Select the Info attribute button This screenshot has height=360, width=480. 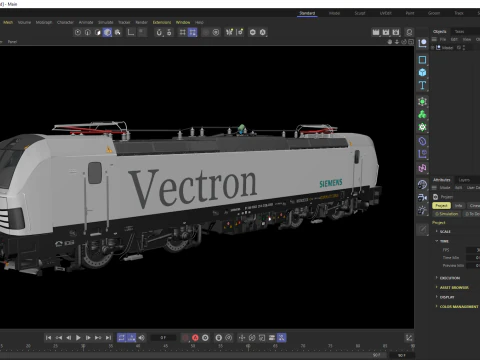[x=459, y=206]
